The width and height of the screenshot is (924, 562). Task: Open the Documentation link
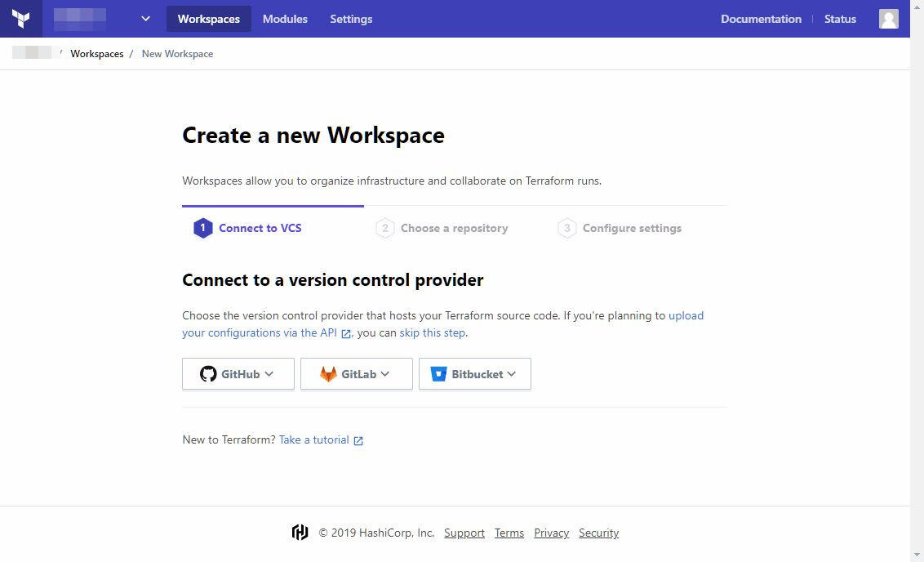(x=761, y=19)
